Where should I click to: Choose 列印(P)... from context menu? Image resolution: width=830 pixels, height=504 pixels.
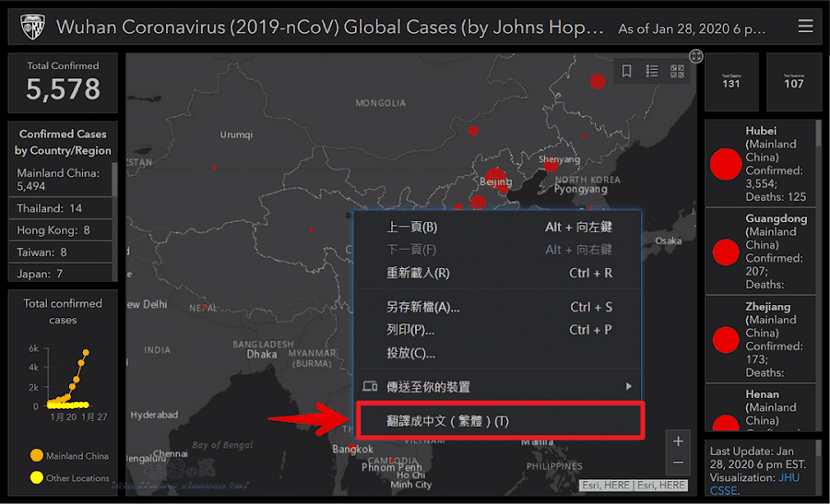(x=498, y=330)
